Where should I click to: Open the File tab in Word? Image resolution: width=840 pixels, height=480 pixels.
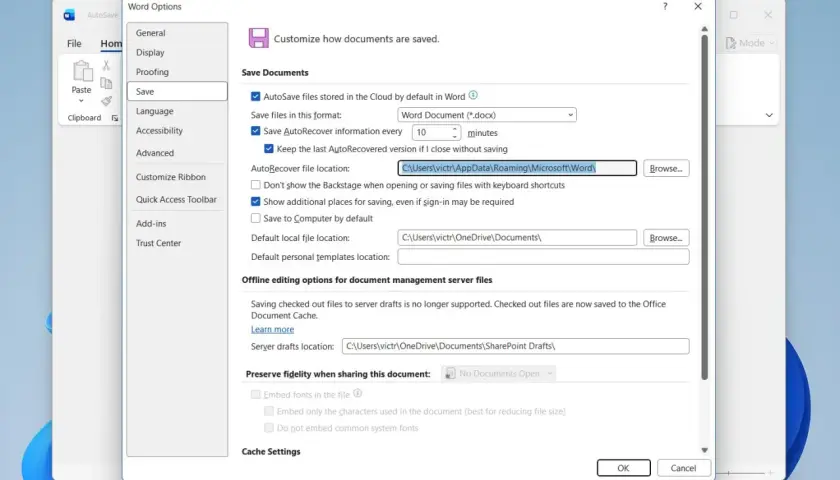pos(74,44)
